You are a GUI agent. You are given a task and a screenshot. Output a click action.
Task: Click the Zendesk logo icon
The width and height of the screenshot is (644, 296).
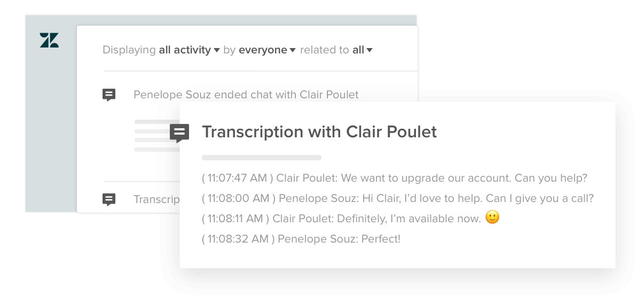pyautogui.click(x=49, y=40)
